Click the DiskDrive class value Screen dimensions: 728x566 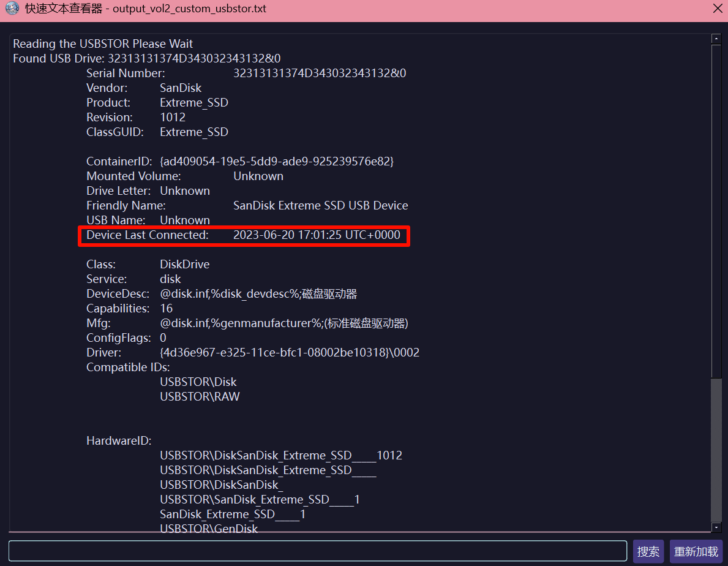tap(185, 265)
